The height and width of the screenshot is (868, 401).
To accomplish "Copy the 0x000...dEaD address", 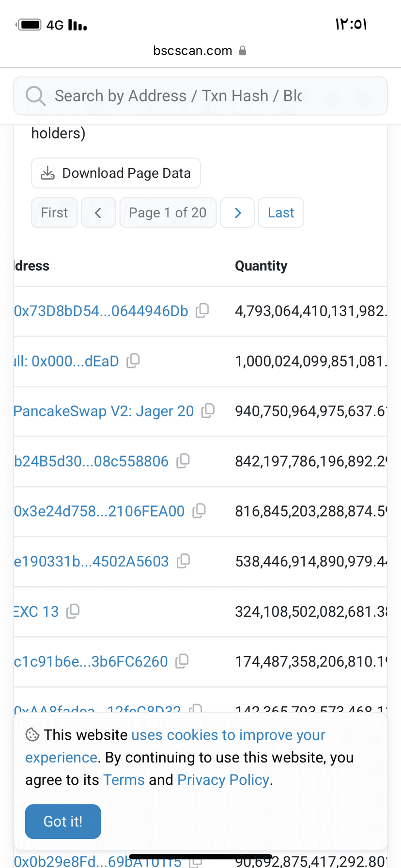I will point(133,361).
